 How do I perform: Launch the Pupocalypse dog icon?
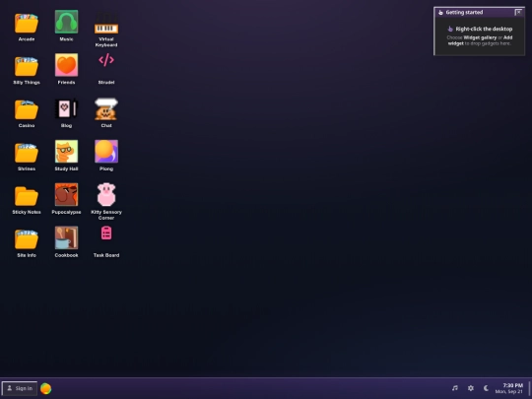coord(67,194)
